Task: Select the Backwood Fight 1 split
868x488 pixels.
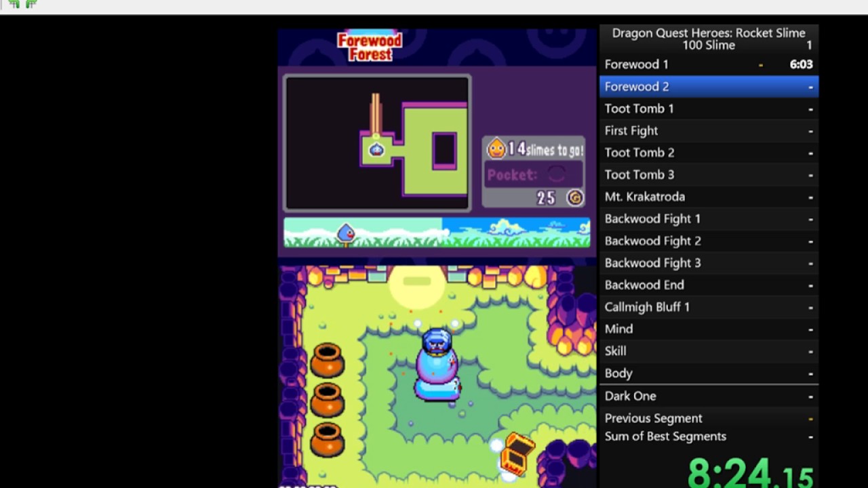Action: [x=709, y=219]
